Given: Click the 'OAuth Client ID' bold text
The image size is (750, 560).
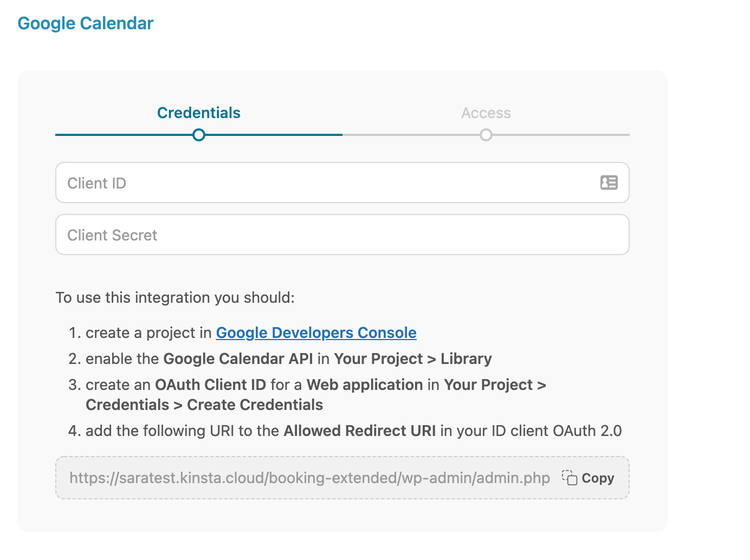Looking at the screenshot, I should [210, 385].
